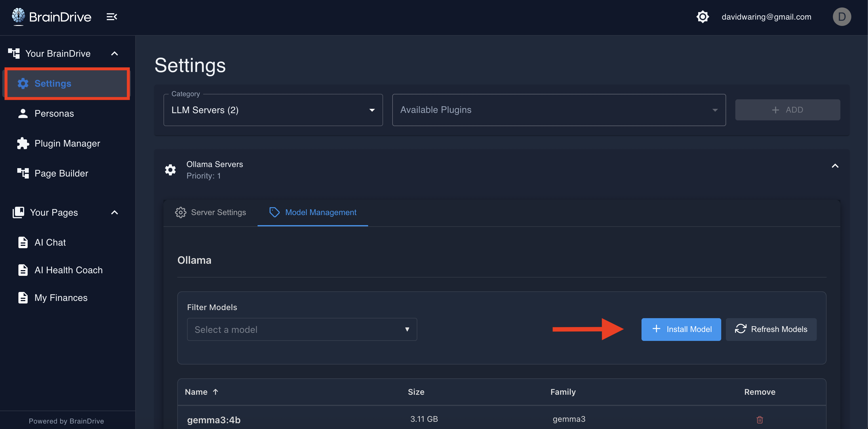This screenshot has width=868, height=429.
Task: Open the Available Plugins dropdown
Action: 558,110
